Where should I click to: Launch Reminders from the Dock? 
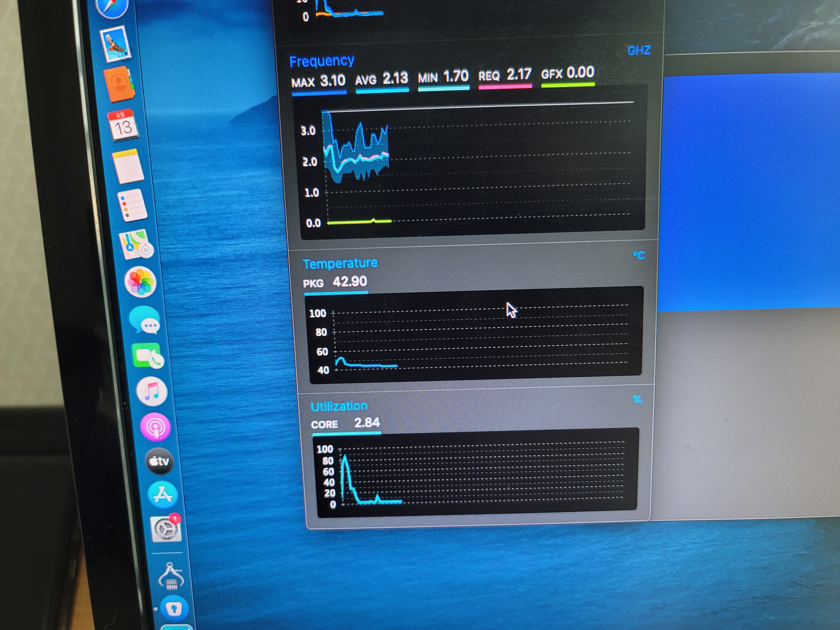pos(133,205)
